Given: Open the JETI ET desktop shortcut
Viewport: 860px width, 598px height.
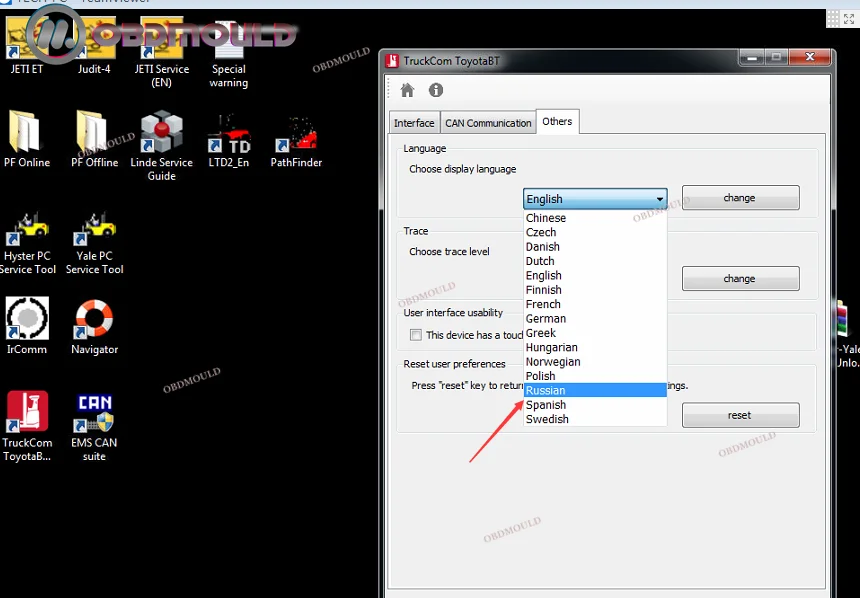Looking at the screenshot, I should pos(26,45).
